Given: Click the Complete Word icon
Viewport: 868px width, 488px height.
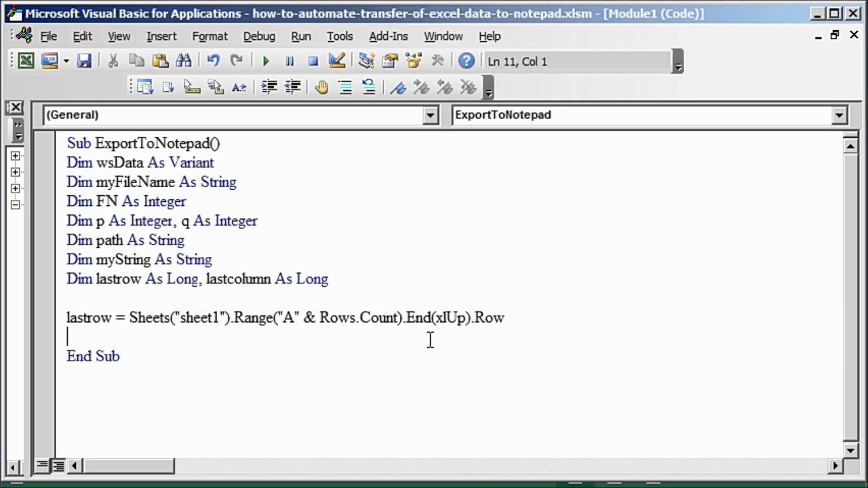Looking at the screenshot, I should tap(239, 87).
